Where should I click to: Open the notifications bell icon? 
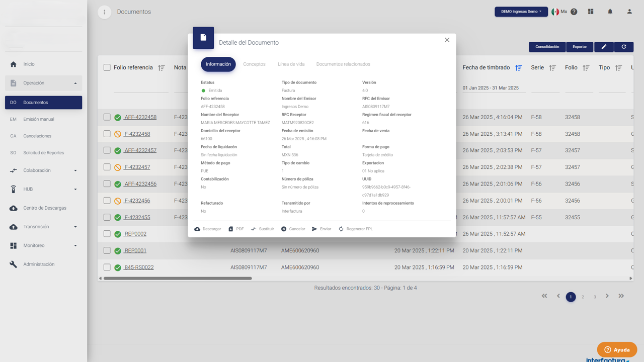[610, 11]
